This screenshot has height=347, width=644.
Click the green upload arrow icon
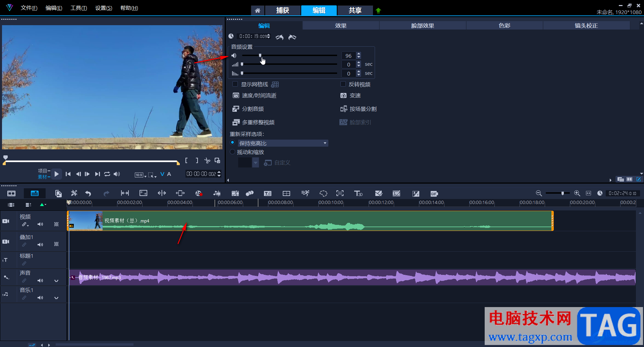(x=378, y=10)
